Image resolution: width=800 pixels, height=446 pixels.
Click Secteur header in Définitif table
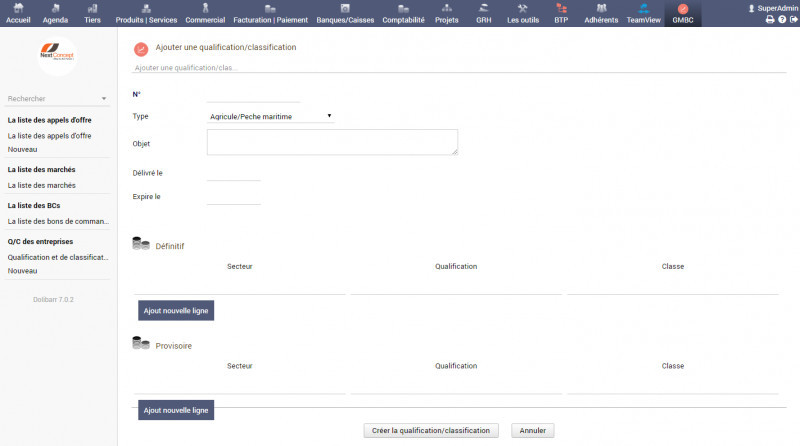point(240,266)
